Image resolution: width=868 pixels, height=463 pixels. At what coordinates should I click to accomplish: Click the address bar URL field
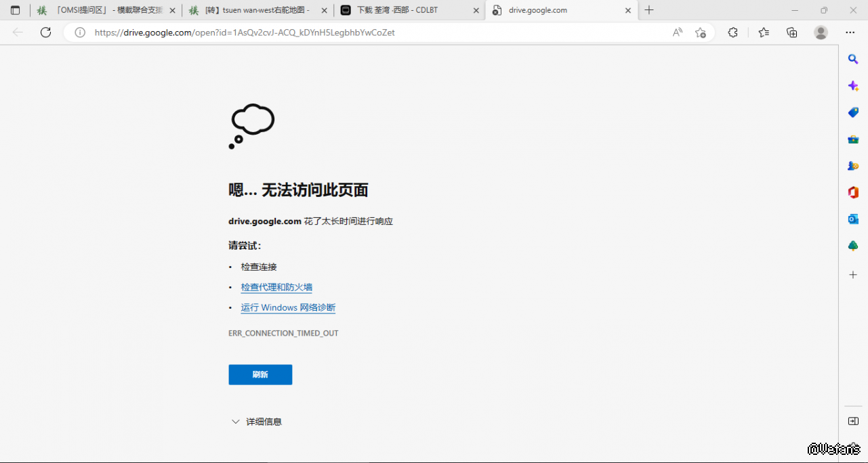[x=373, y=32]
